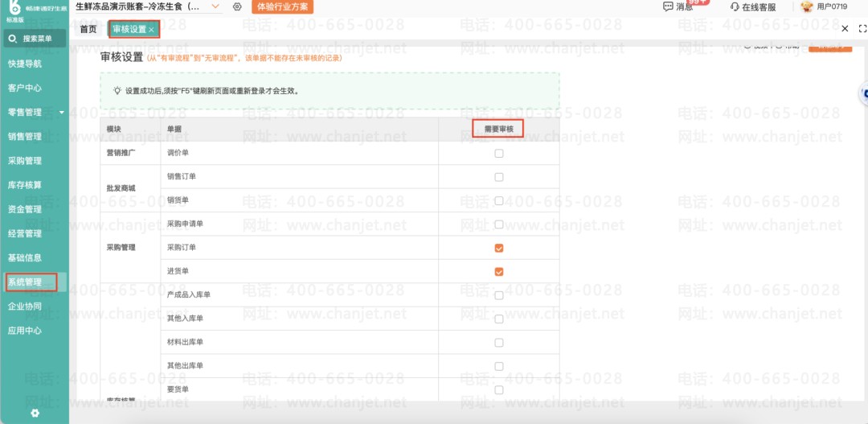Open 应用中心 from the sidebar

[x=25, y=331]
